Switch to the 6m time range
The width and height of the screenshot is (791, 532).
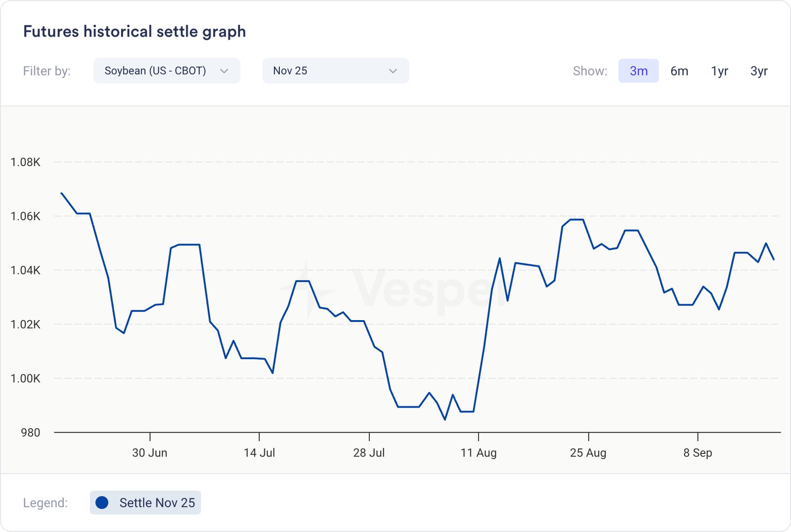click(x=679, y=71)
